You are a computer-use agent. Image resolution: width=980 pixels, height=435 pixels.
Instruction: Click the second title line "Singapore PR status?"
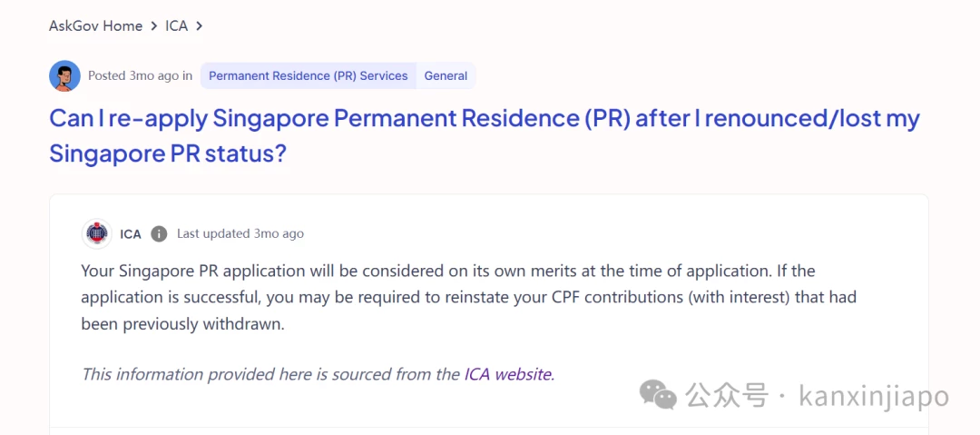[x=168, y=153]
